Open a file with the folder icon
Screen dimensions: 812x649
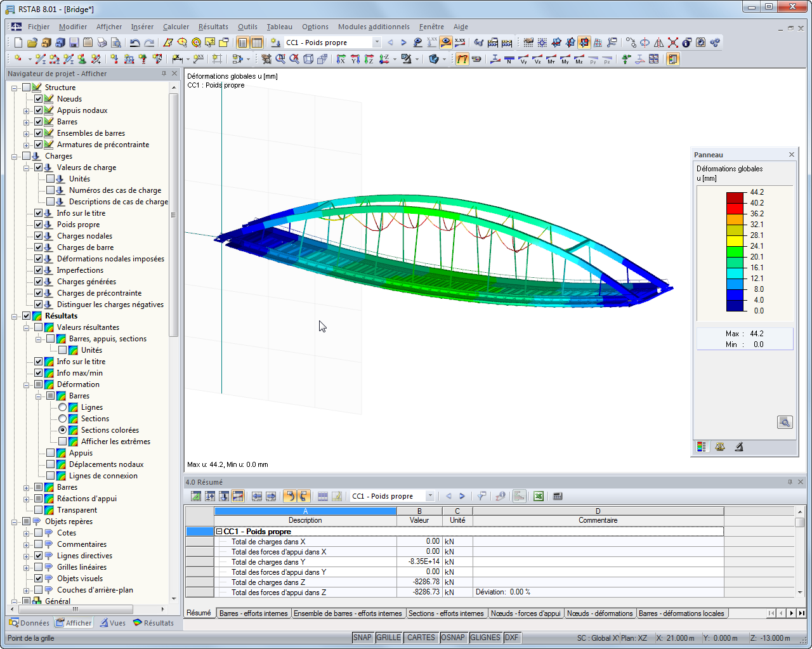tap(32, 43)
